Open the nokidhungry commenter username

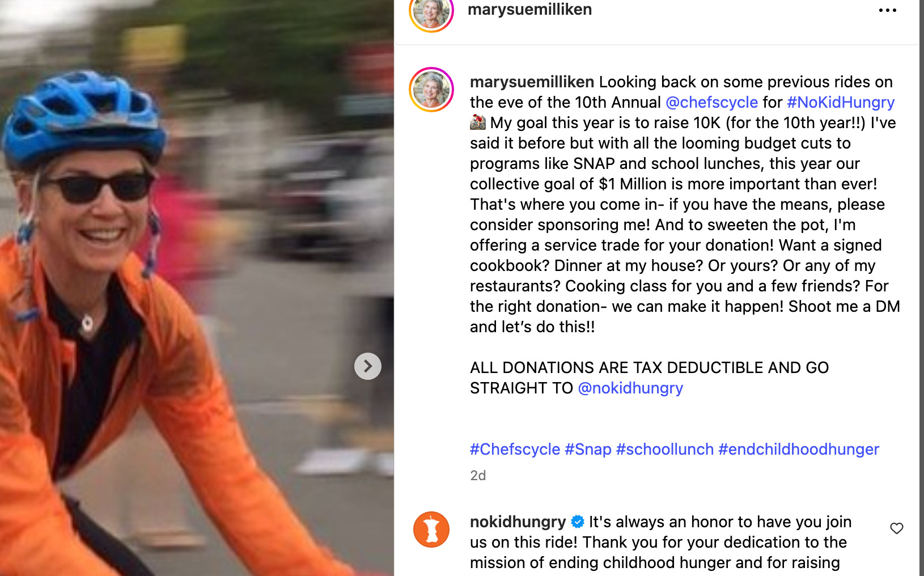coord(518,522)
